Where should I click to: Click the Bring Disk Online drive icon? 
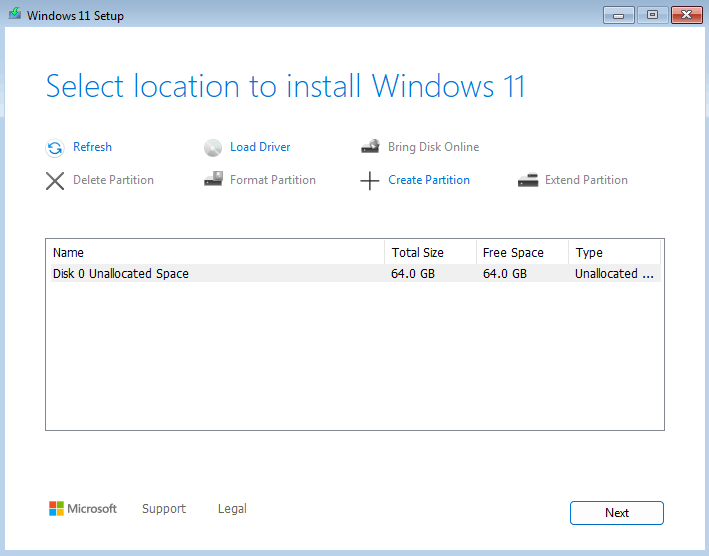coord(370,146)
